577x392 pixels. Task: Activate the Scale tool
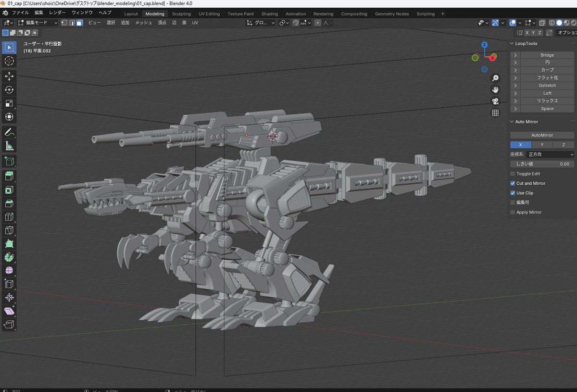pyautogui.click(x=9, y=103)
